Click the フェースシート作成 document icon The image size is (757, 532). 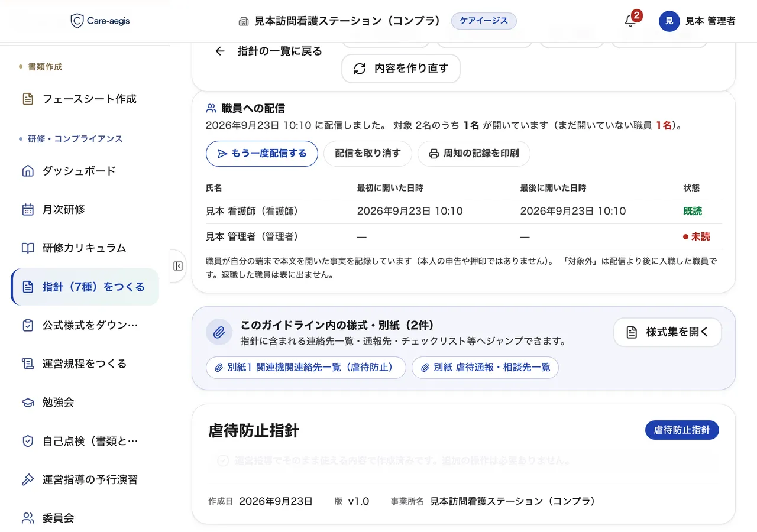click(28, 99)
